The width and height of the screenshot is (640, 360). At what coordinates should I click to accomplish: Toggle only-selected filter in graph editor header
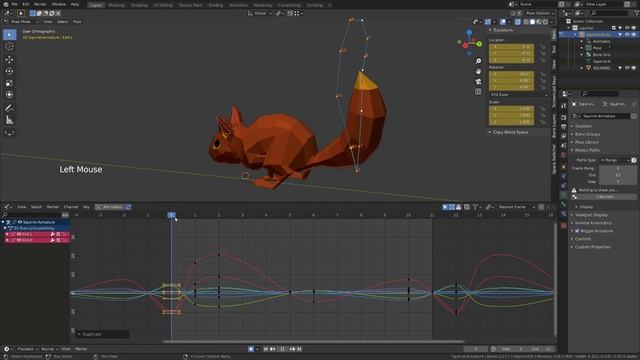[x=445, y=207]
